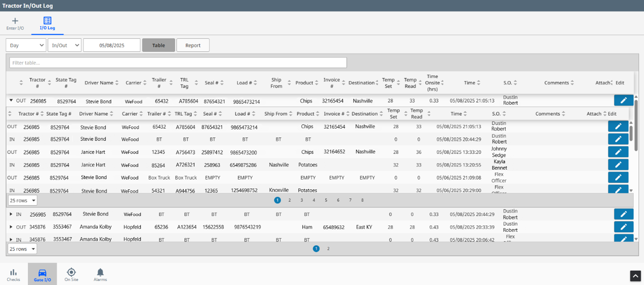Screen dimensions: 644x285
Task: Expand the IN 256985 Stevie Bond row
Action: (11, 214)
